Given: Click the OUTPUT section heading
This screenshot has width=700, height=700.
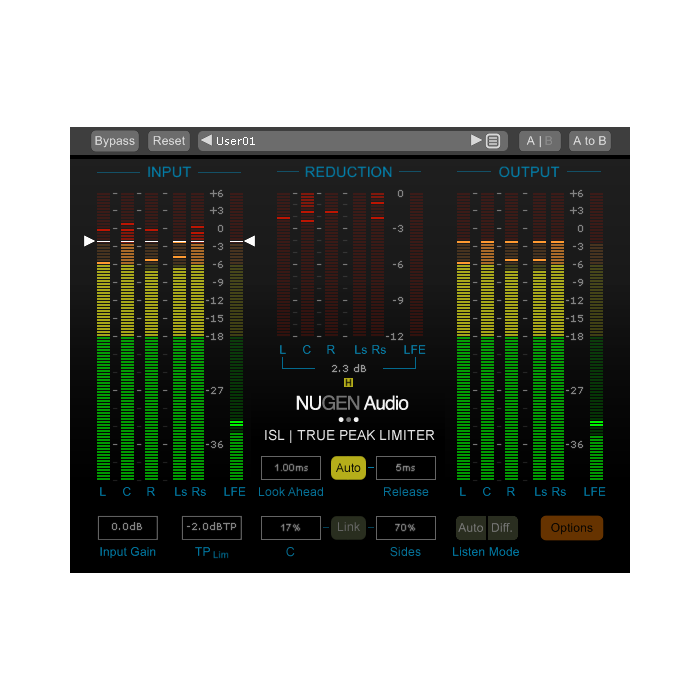Looking at the screenshot, I should pos(529,172).
